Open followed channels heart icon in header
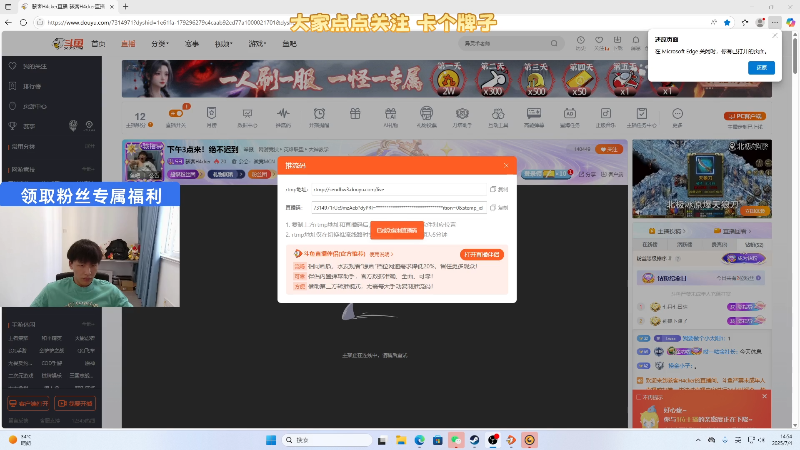The image size is (800, 450). point(599,40)
